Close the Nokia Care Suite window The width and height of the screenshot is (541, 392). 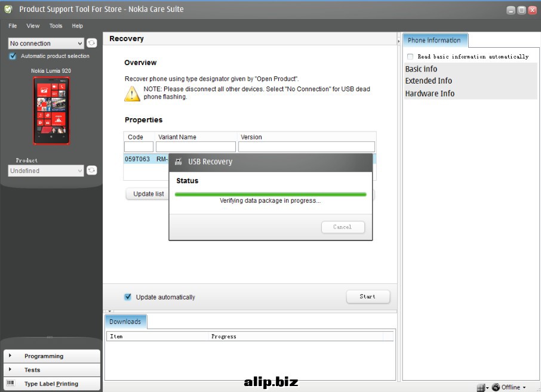point(533,10)
